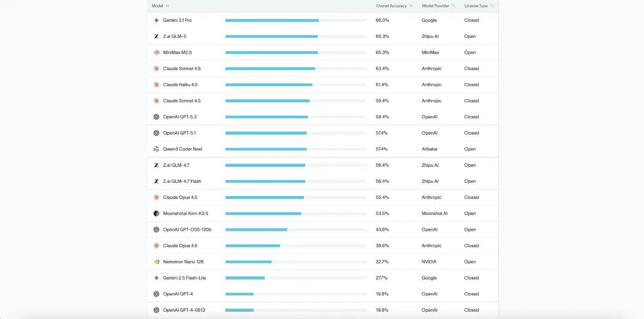Click the Overall Accuracy column header
Image resolution: width=644 pixels, height=319 pixels.
[391, 6]
